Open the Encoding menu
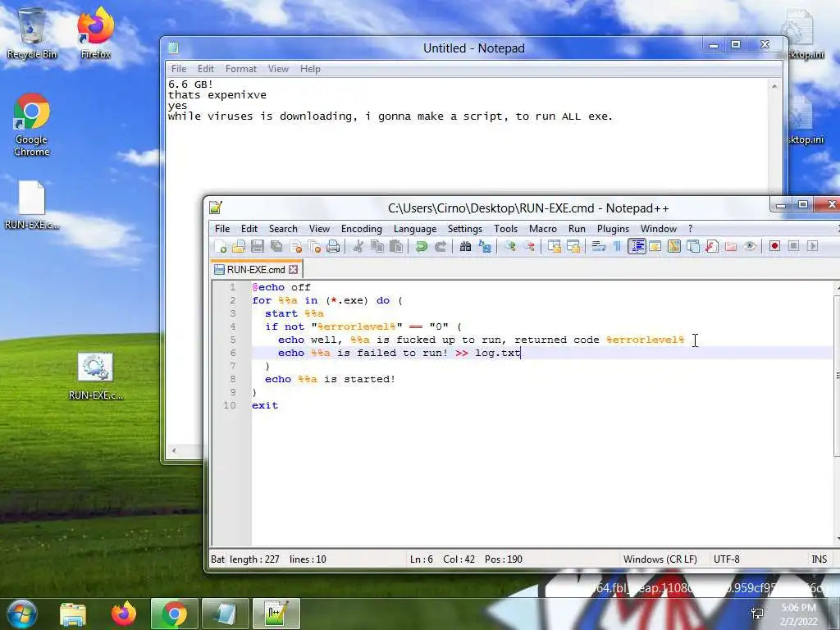This screenshot has width=840, height=630. pyautogui.click(x=362, y=229)
